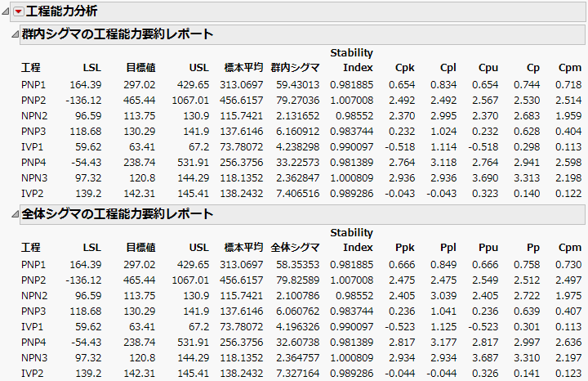Collapse the 工程能力分析 outline with gray triangle
The height and width of the screenshot is (381, 588).
point(7,11)
